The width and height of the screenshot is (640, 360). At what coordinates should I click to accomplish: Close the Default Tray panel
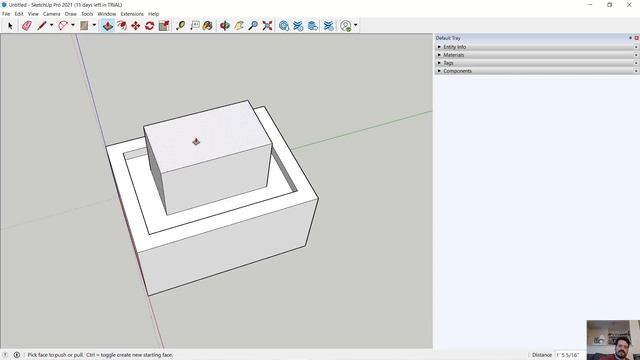pyautogui.click(x=636, y=38)
